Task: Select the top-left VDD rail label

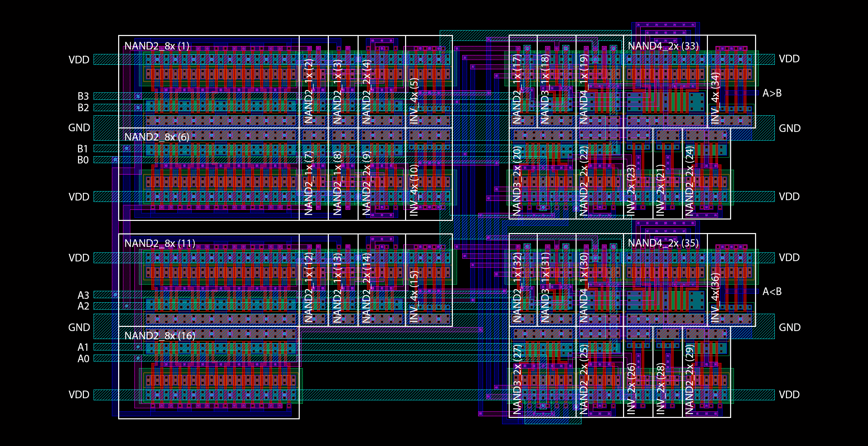Action: (x=79, y=60)
